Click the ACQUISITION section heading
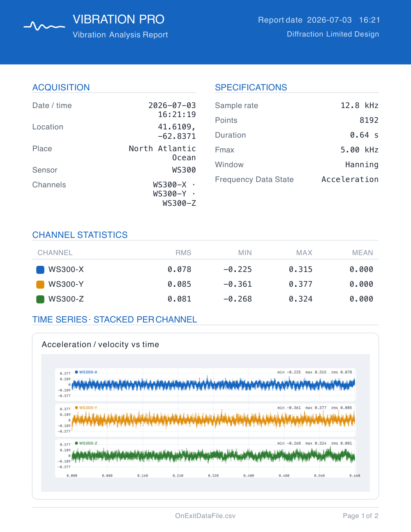The width and height of the screenshot is (411, 532). pyautogui.click(x=61, y=88)
